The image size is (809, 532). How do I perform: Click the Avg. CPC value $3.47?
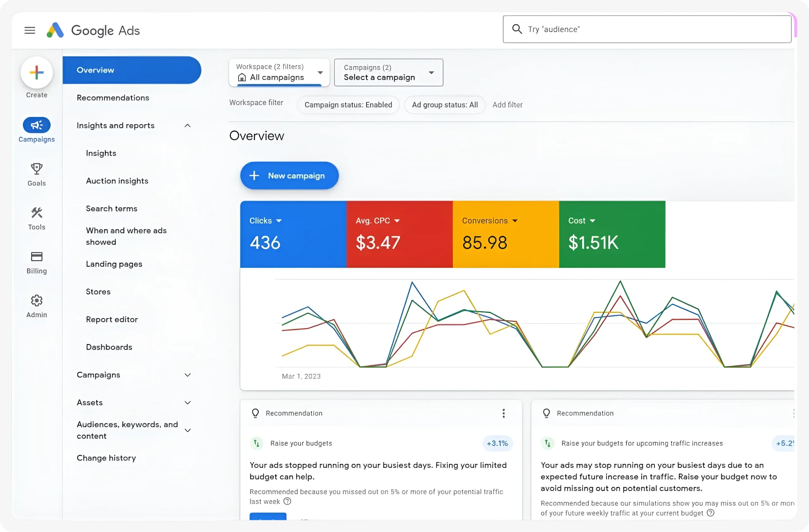tap(378, 243)
